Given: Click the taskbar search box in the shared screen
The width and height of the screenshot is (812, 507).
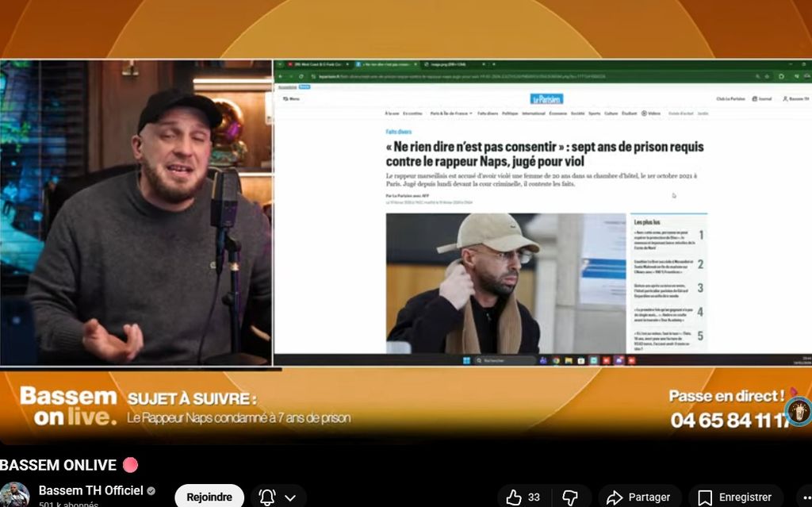Looking at the screenshot, I should tap(505, 360).
